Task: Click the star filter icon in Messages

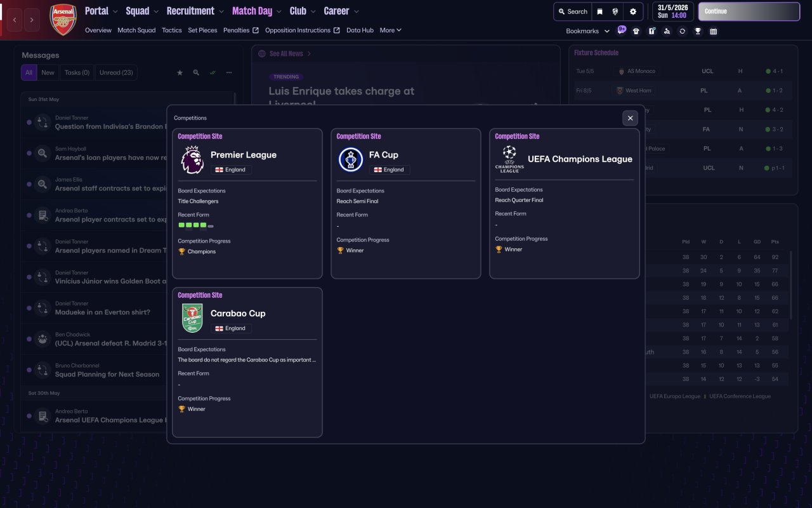Action: point(180,73)
